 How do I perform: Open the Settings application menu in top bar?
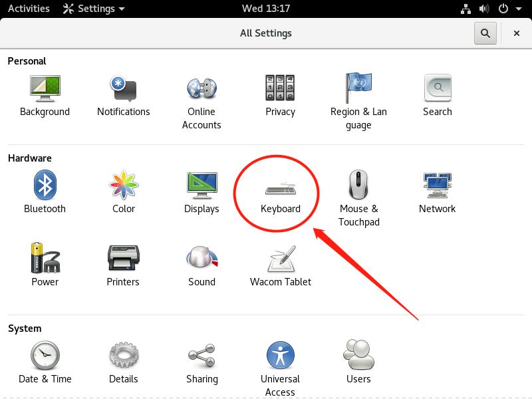[x=94, y=9]
